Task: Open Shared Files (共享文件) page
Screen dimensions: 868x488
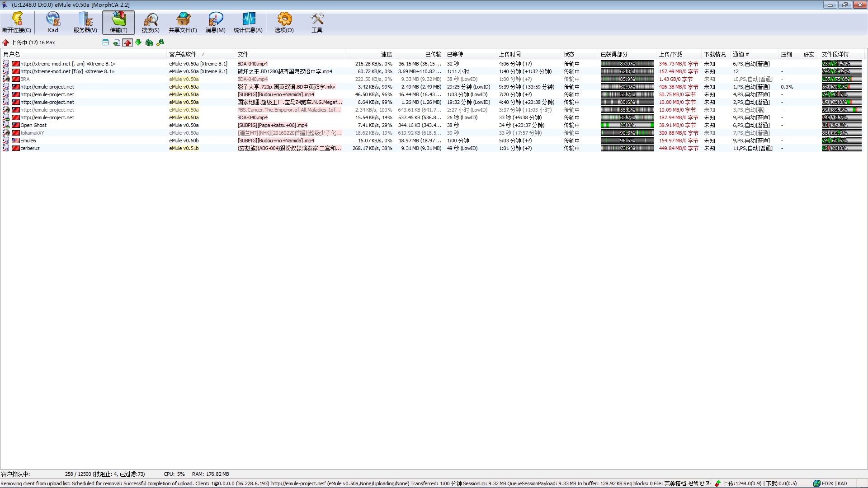Action: point(183,23)
